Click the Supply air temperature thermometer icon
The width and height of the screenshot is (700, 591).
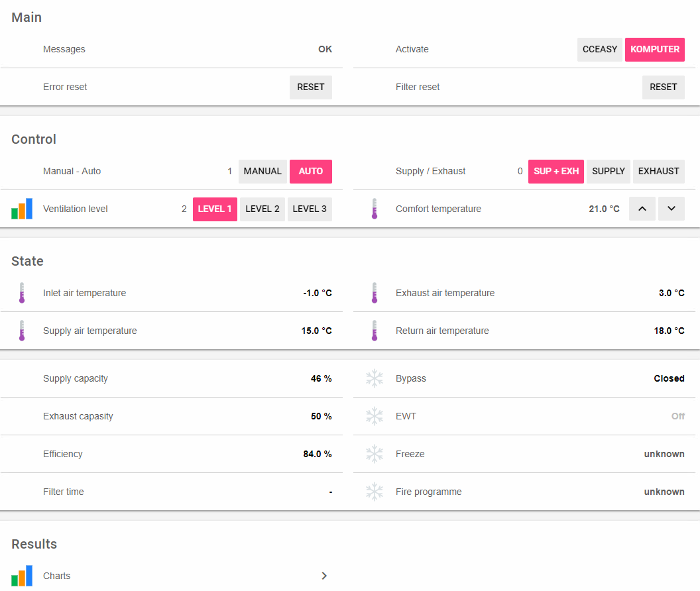click(x=22, y=331)
